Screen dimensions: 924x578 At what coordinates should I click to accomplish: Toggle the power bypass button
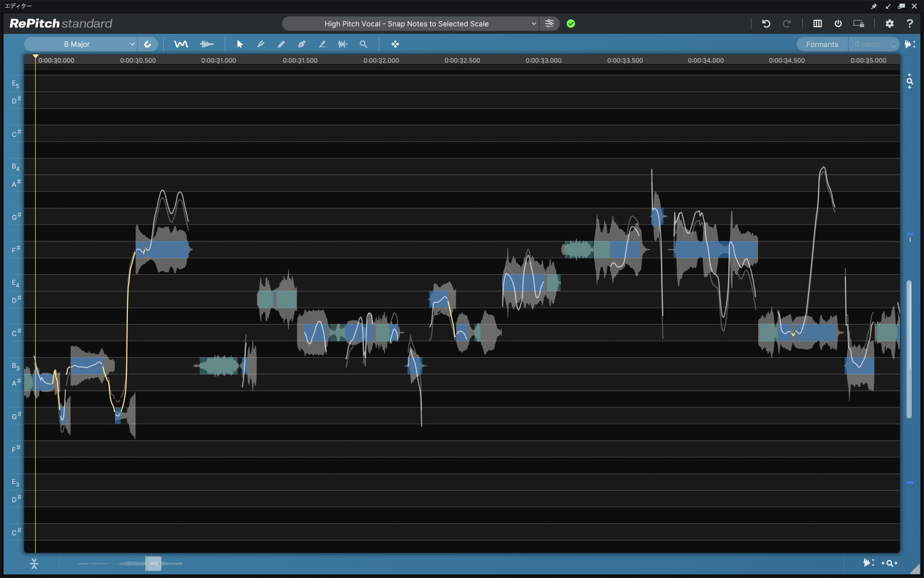pos(838,24)
